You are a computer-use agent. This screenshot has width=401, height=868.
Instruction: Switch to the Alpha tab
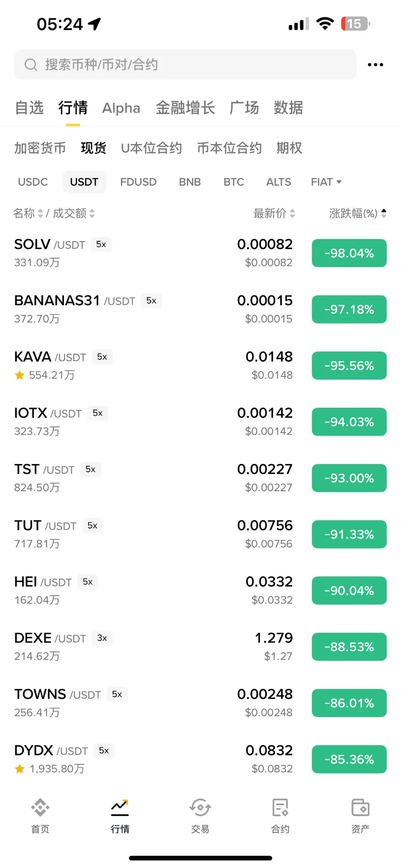tap(121, 108)
